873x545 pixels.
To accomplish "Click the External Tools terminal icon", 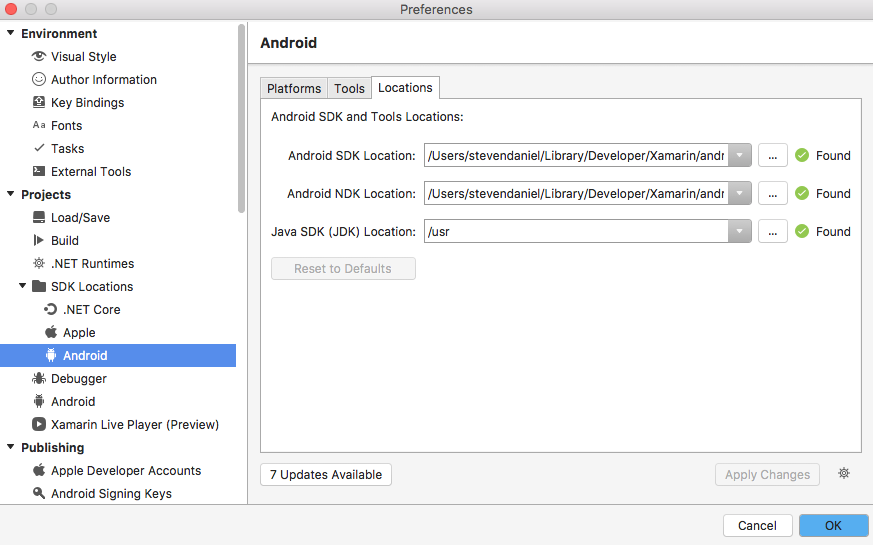I will [x=38, y=171].
